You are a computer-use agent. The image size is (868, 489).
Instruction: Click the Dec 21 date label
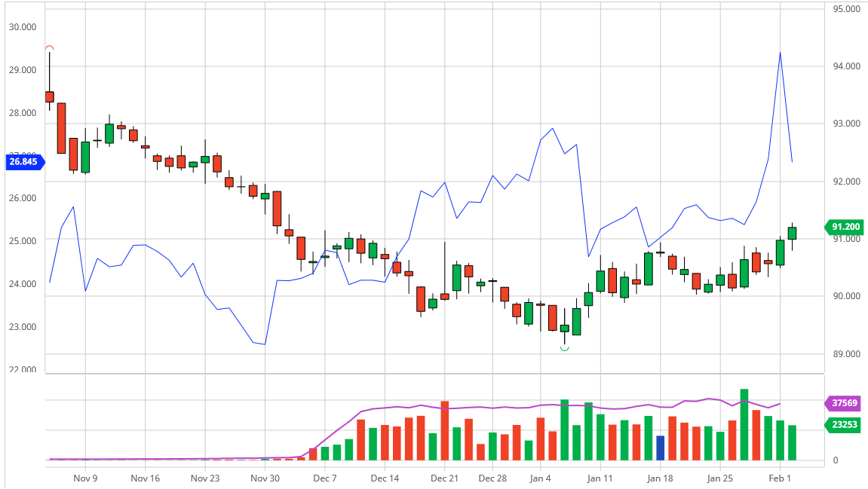coord(444,478)
